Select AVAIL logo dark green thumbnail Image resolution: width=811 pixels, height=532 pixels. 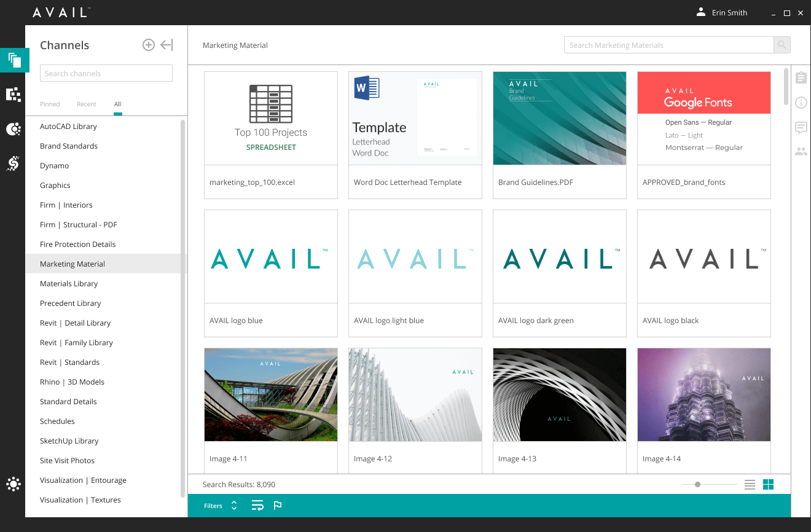pos(560,257)
